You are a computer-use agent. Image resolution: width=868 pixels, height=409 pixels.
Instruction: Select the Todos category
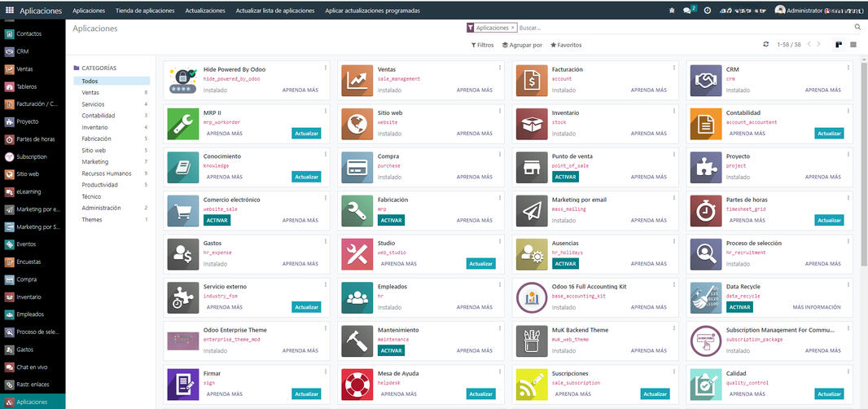tap(112, 81)
